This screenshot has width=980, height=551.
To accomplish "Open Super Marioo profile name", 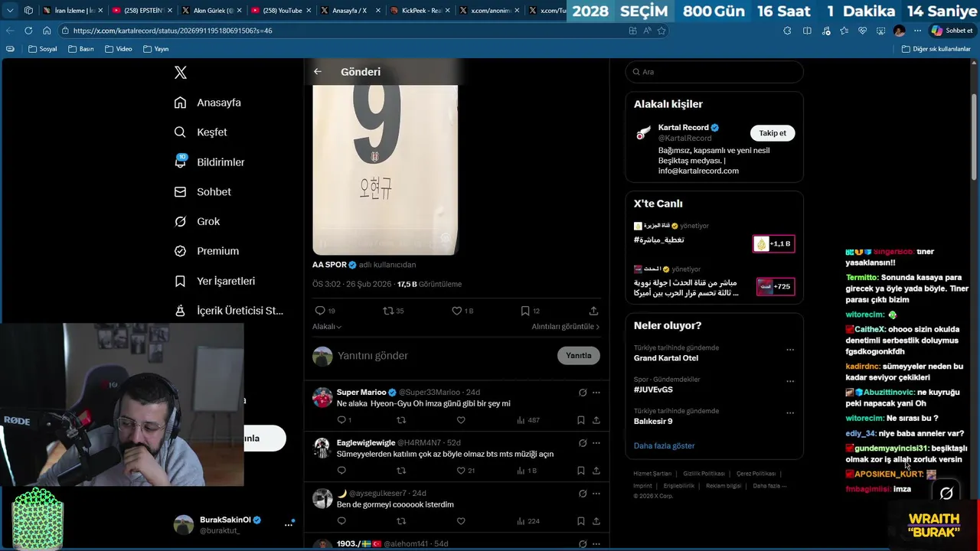I will (x=361, y=392).
